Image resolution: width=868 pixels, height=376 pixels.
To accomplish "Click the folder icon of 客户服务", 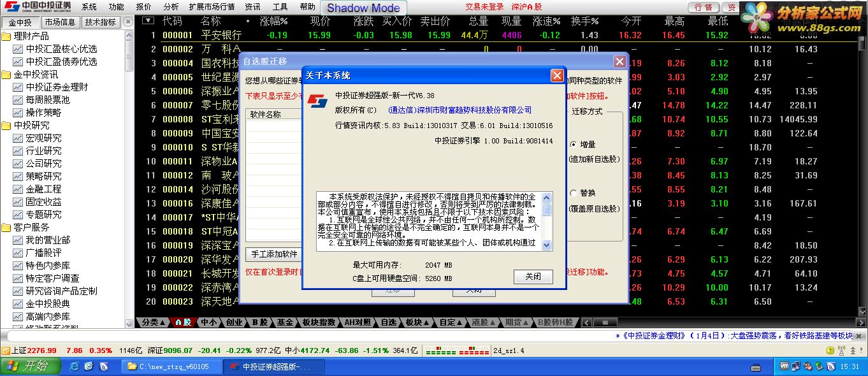I will (x=6, y=228).
